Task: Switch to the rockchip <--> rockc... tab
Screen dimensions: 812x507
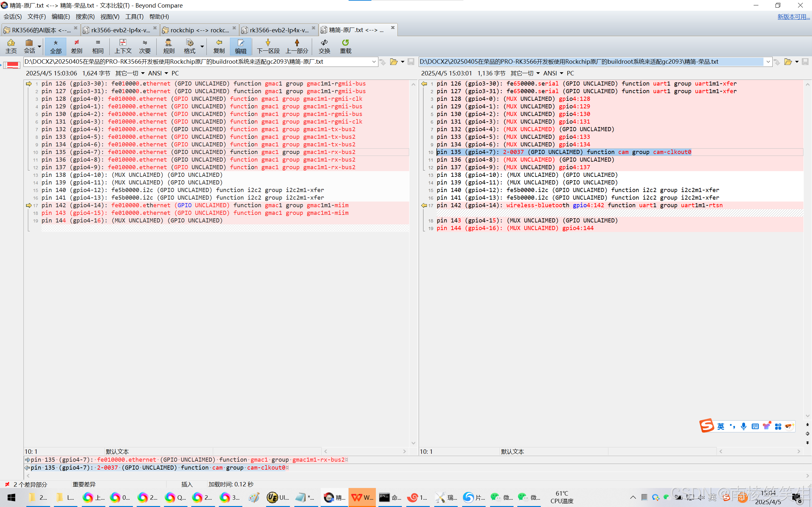Action: pos(199,30)
